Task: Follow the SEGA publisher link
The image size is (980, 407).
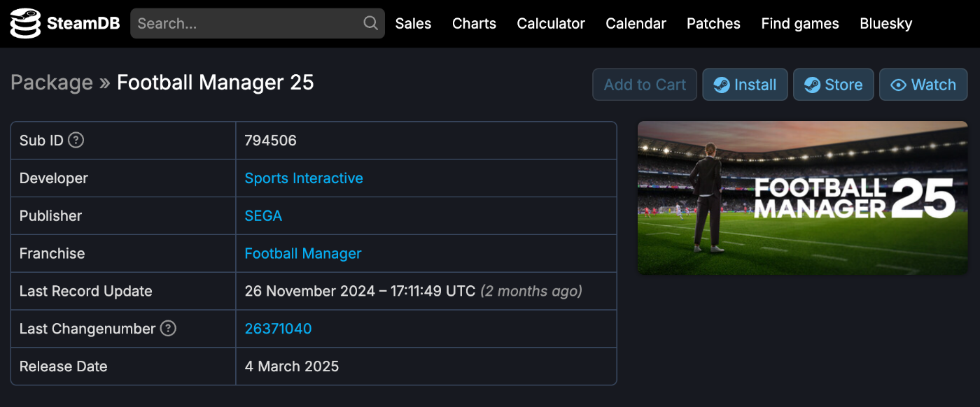Action: pyautogui.click(x=263, y=216)
